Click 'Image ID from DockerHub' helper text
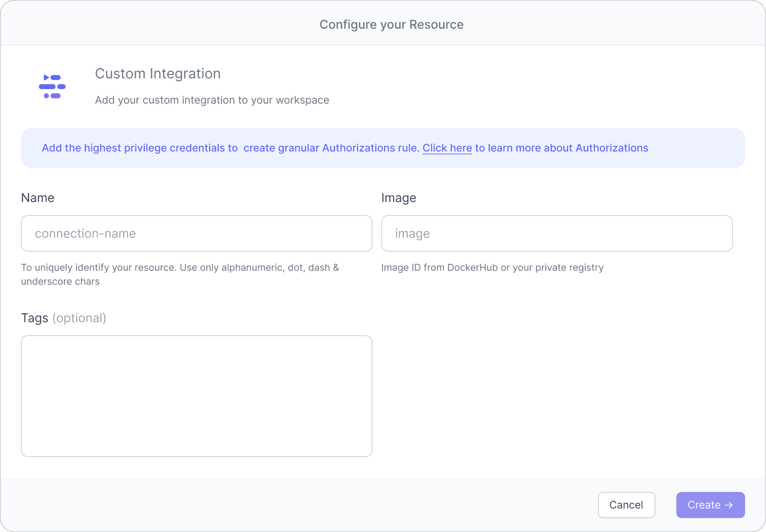Image resolution: width=766 pixels, height=532 pixels. coord(492,268)
